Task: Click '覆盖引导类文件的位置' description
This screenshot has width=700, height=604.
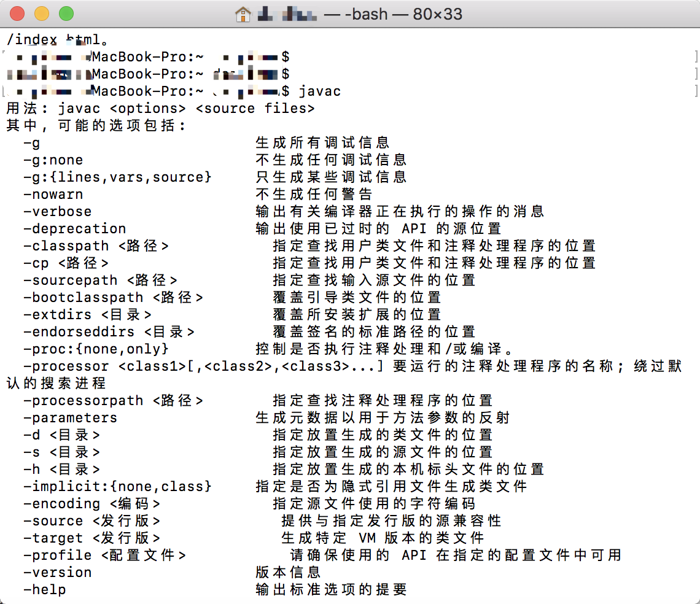Action: (357, 297)
